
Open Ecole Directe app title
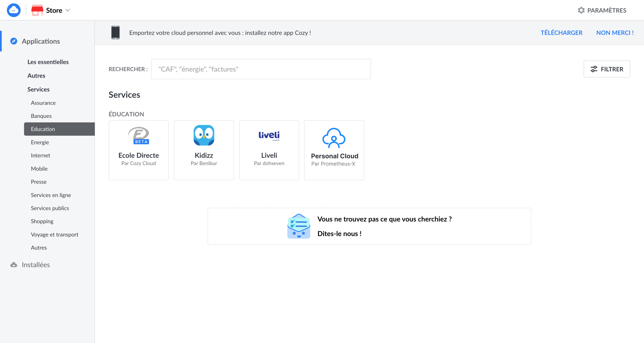pyautogui.click(x=139, y=155)
